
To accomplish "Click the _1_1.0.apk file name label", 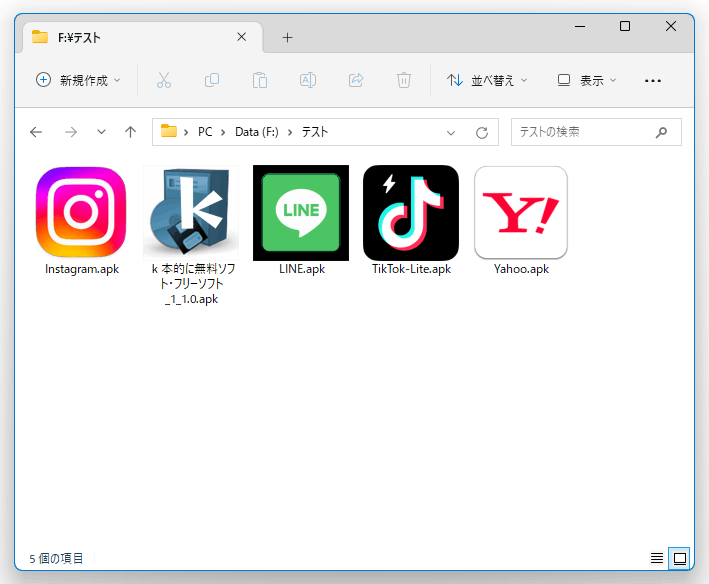I will click(x=192, y=299).
